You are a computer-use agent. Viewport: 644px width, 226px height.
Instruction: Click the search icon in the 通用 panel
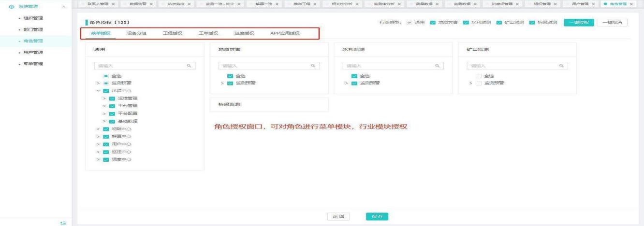coord(189,66)
